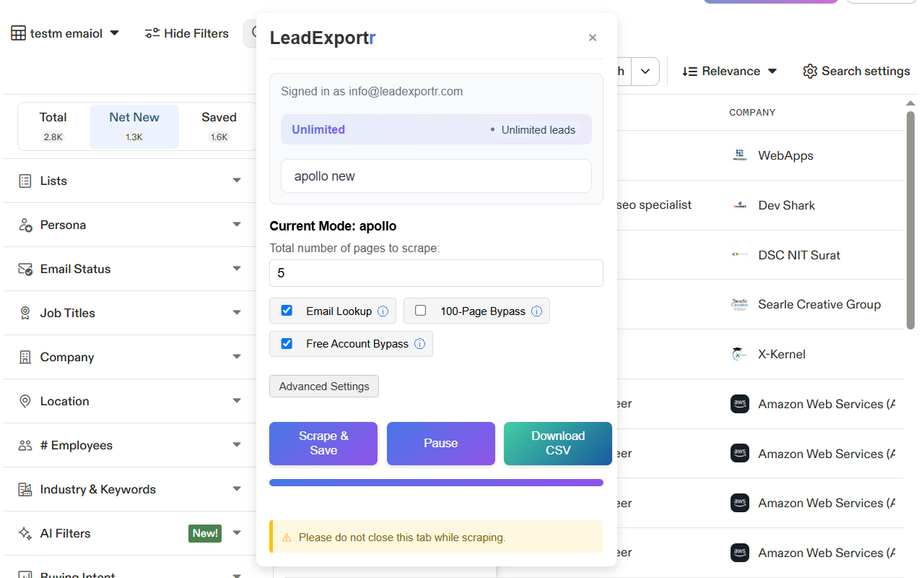Click the Location pin icon
924x578 pixels.
tap(25, 401)
